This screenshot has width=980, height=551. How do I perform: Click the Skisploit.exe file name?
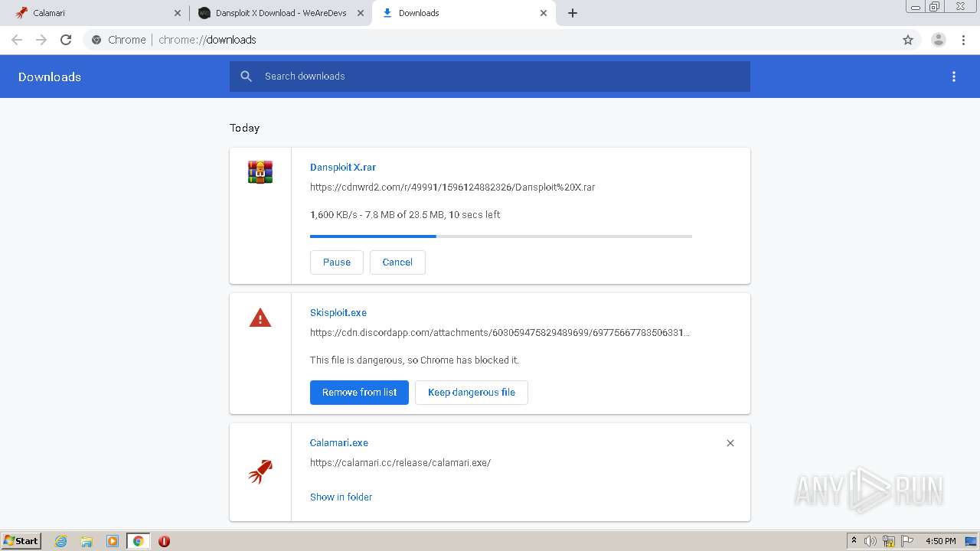[x=338, y=312]
